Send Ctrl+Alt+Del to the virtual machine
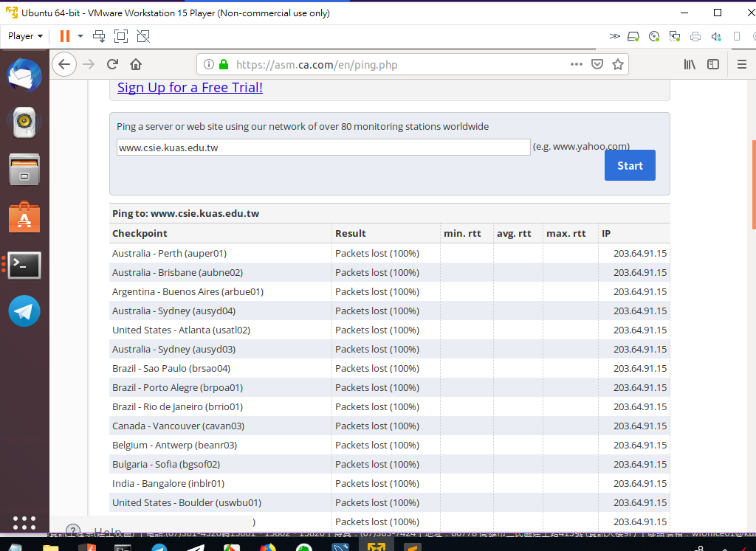Image resolution: width=756 pixels, height=551 pixels. pos(99,36)
